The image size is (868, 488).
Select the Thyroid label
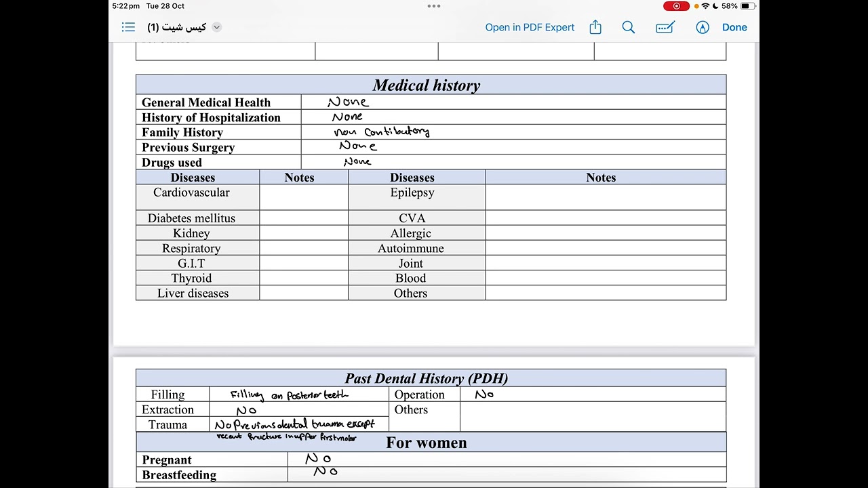(191, 278)
